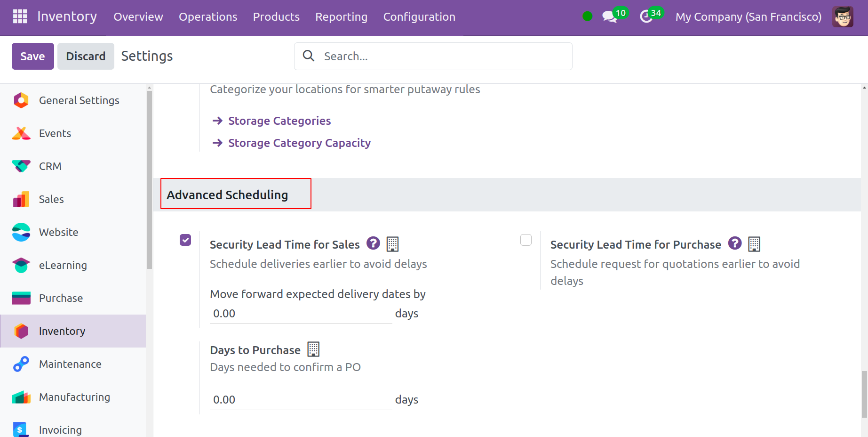
Task: Expand the Configuration menu
Action: [419, 17]
